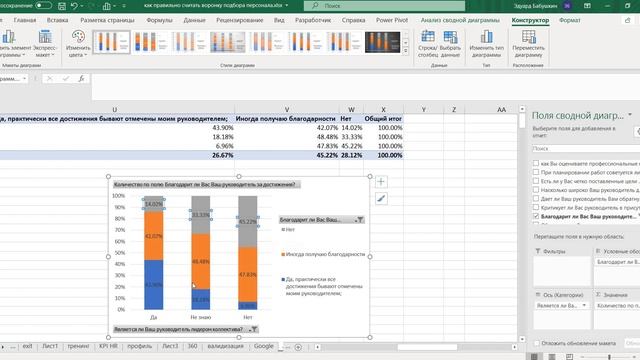
Task: Toggle Отложить обновление макета checkbox
Action: coord(537,343)
